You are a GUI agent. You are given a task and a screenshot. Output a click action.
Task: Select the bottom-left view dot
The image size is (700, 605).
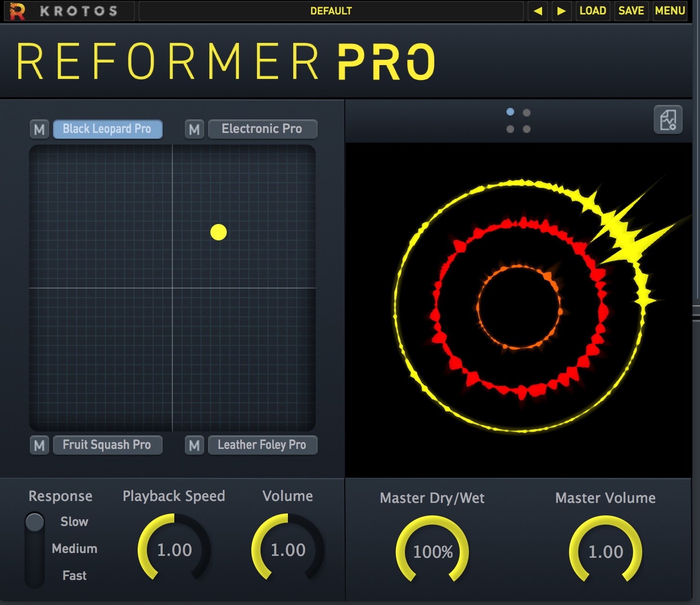[x=510, y=129]
